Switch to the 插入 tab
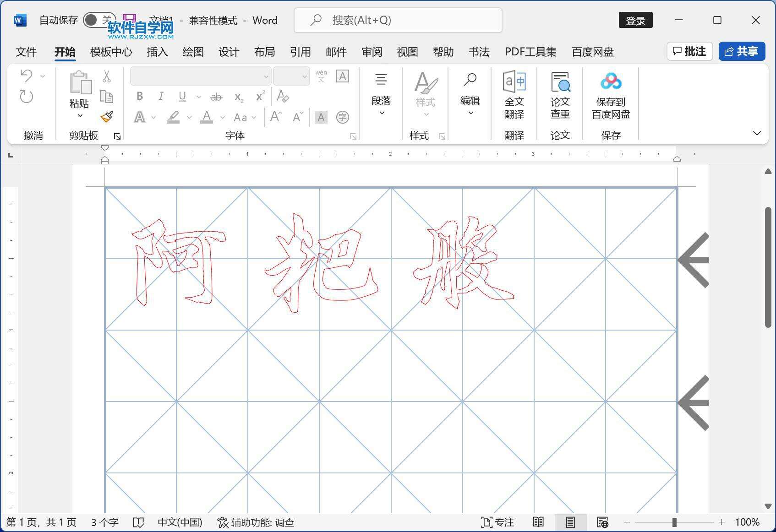 (157, 52)
